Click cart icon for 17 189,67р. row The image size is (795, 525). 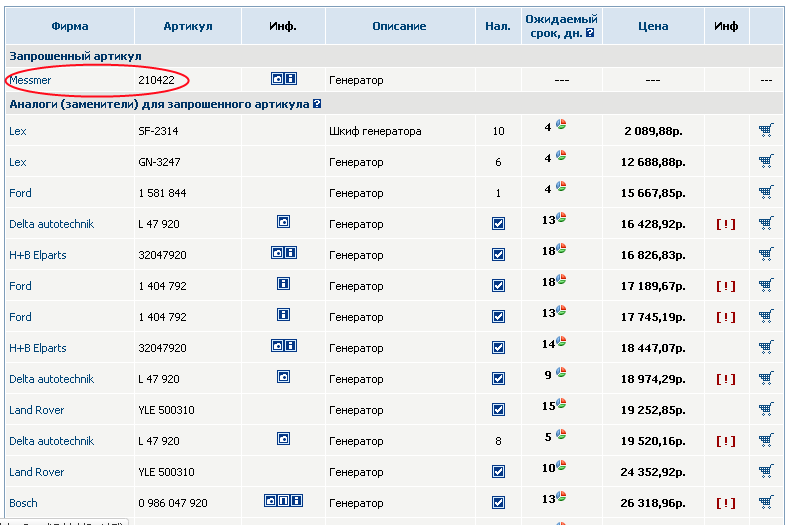[766, 285]
